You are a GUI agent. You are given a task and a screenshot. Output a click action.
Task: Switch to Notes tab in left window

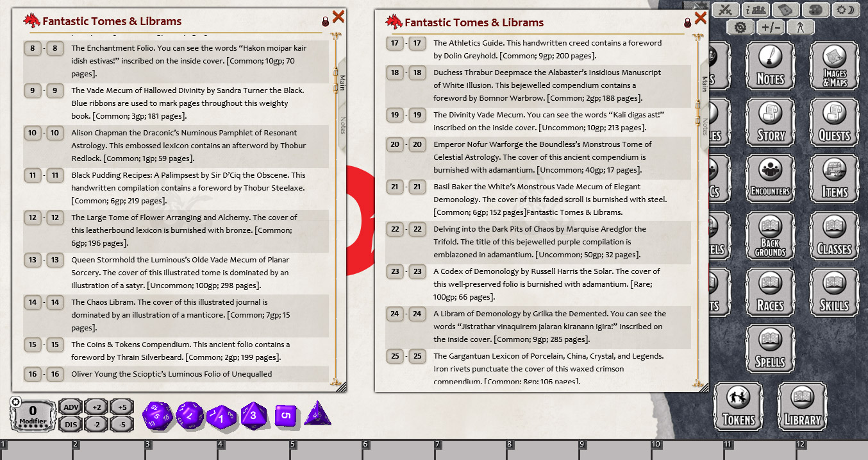pyautogui.click(x=343, y=122)
